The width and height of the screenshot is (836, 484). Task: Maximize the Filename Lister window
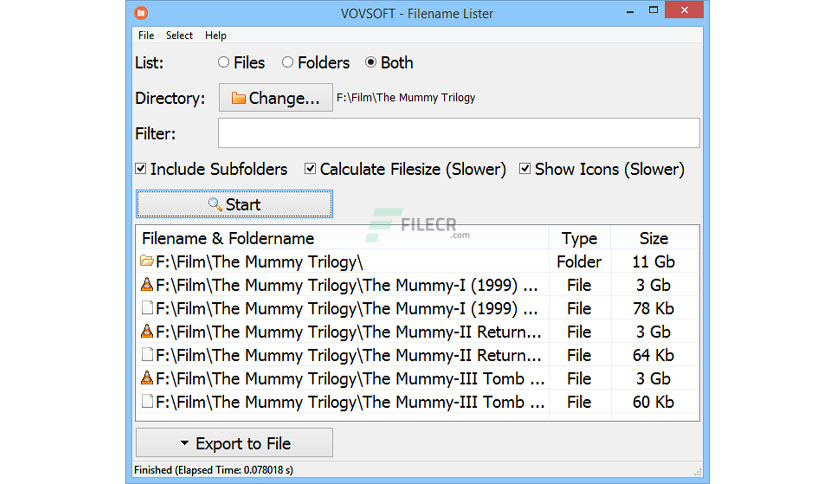point(653,10)
